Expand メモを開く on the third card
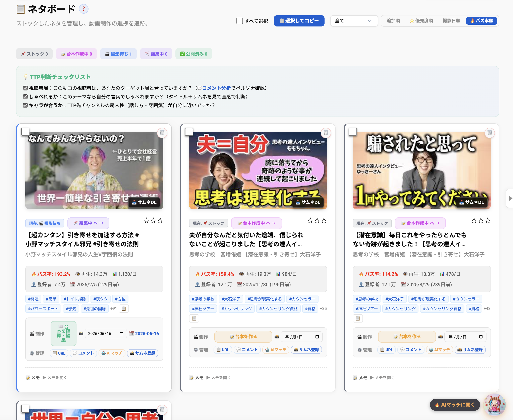The width and height of the screenshot is (513, 420). (x=382, y=377)
